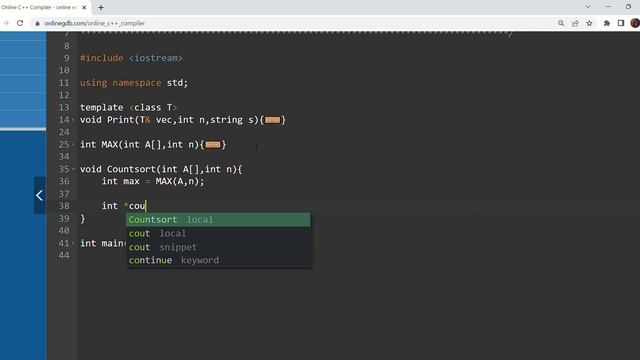
Task: Click 'void Countsort(int A[],int n){' text
Action: [161, 169]
